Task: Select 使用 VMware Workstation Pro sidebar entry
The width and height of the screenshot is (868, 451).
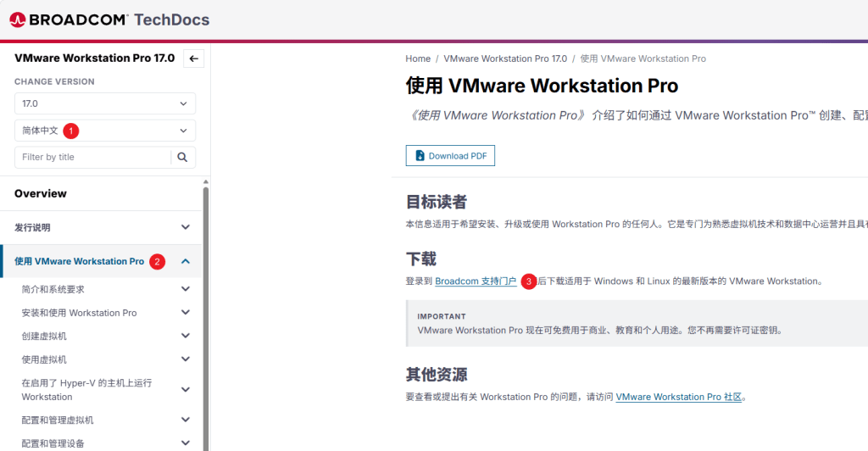Action: [79, 261]
